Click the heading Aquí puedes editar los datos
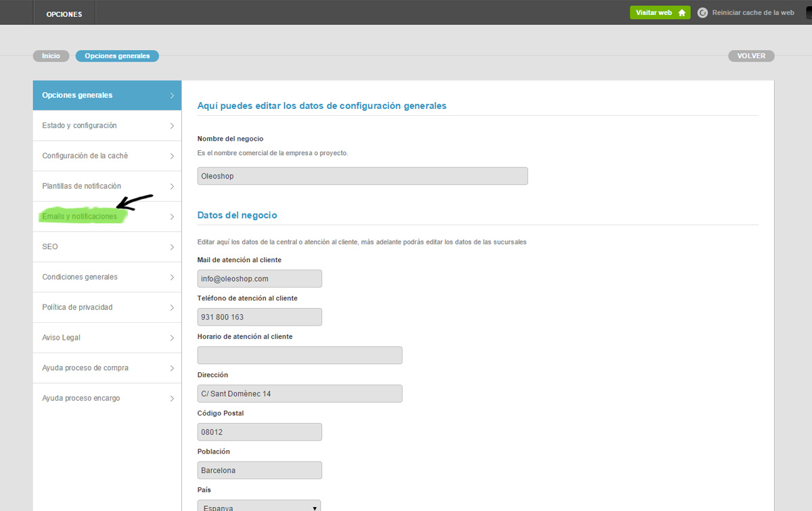Screen dimensions: 812x511 [322, 106]
